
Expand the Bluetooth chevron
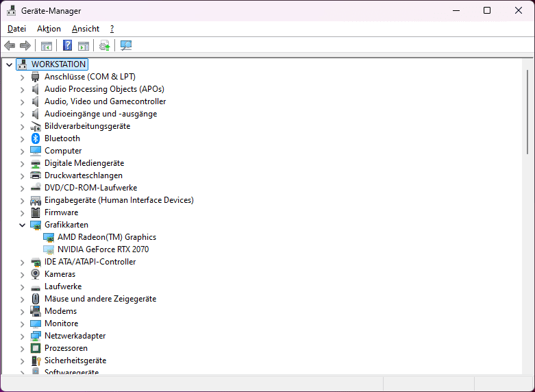point(22,138)
